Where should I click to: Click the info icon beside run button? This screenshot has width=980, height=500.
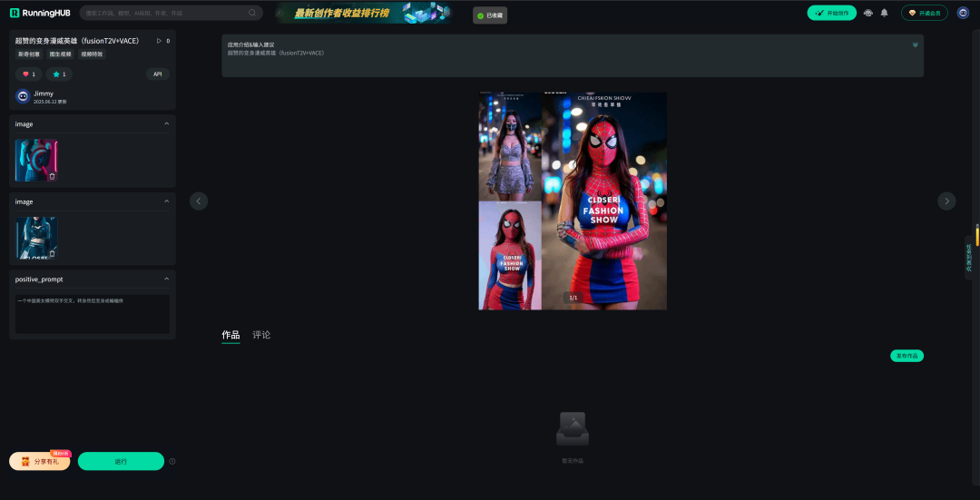pyautogui.click(x=172, y=461)
